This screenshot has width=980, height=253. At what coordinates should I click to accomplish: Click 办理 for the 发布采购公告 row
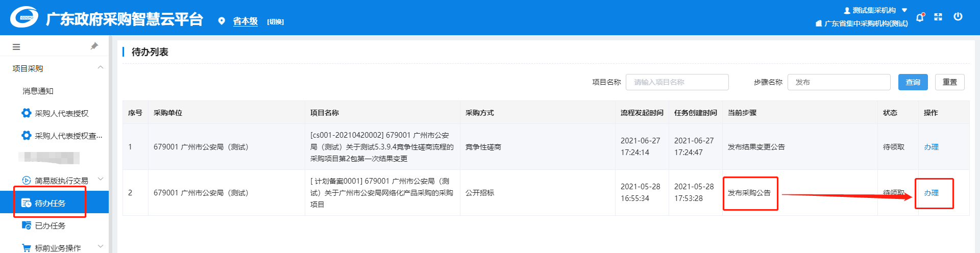point(931,193)
